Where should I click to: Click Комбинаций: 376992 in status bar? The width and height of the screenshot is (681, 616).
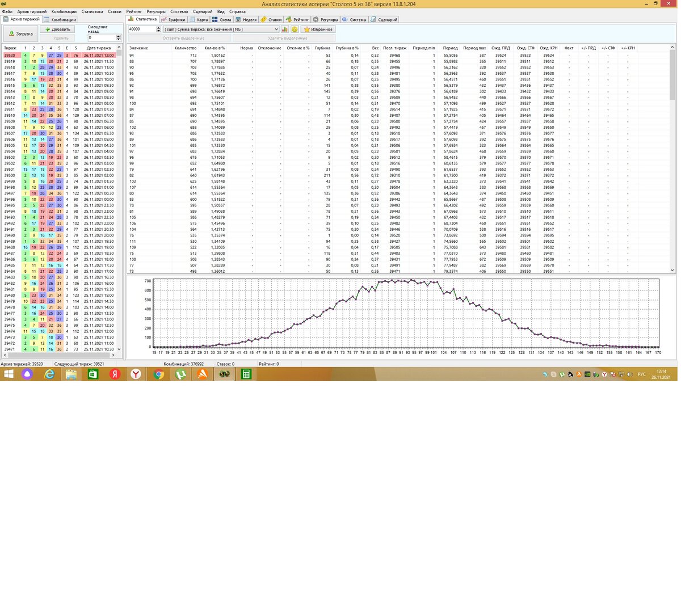[x=183, y=364]
